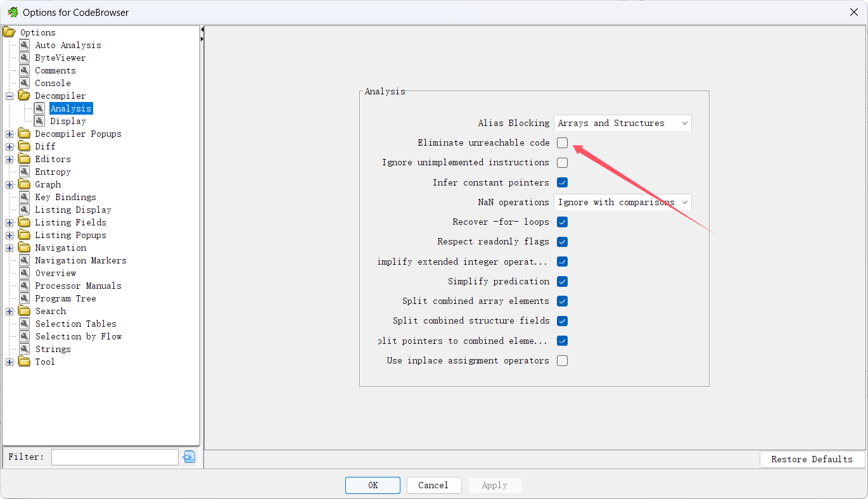868x499 pixels.
Task: Click the Navigation folder icon
Action: (x=24, y=248)
